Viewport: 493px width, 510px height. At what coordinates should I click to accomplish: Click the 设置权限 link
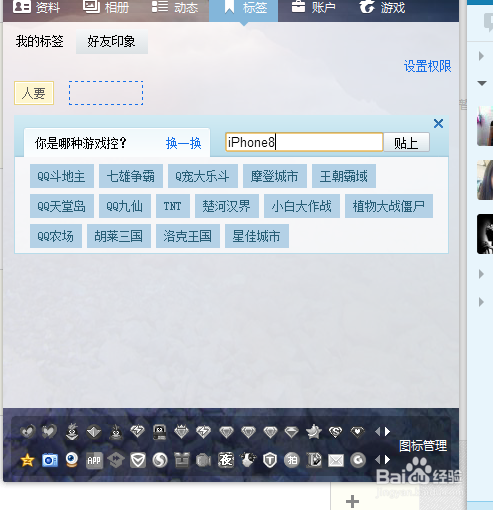(x=428, y=66)
